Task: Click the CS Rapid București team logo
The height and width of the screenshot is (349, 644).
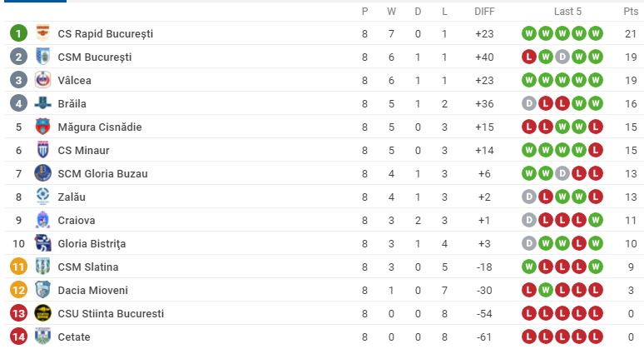Action: click(x=42, y=33)
